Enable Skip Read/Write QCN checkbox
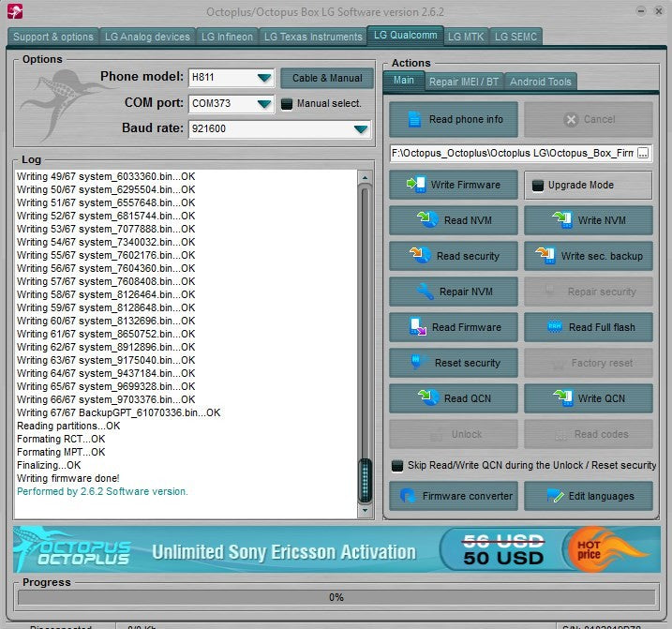The image size is (672, 629). pos(397,466)
